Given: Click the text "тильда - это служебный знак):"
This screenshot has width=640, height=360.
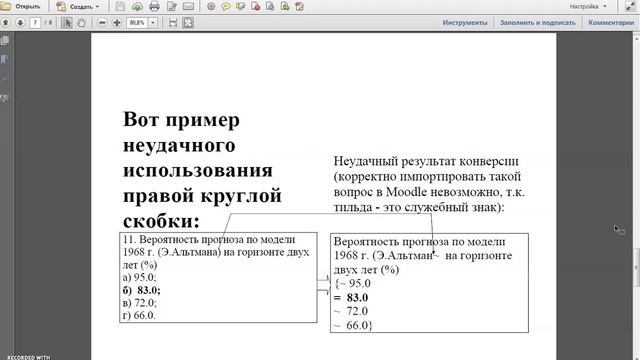Looking at the screenshot, I should click(419, 207).
